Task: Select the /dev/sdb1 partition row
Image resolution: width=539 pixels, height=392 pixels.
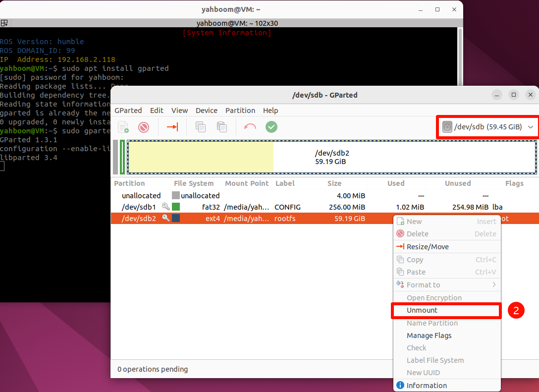Action: pos(325,207)
